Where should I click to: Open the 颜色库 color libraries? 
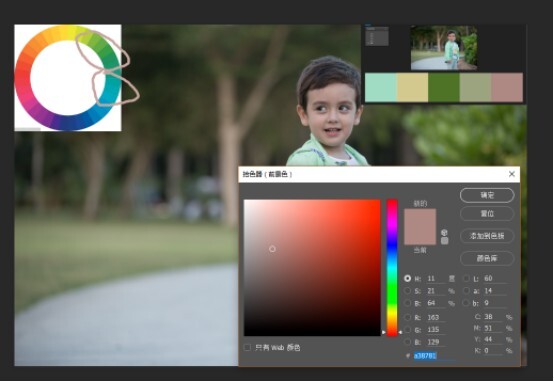point(487,258)
